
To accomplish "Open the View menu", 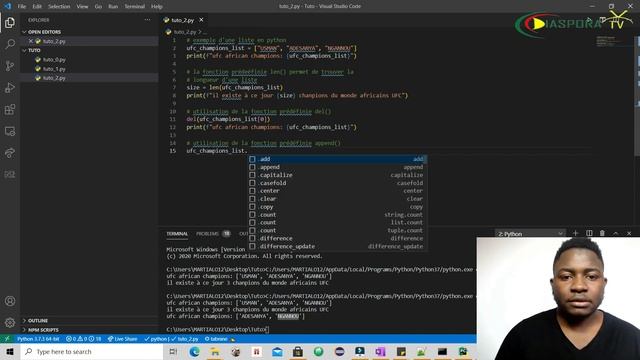I will 82,6.
